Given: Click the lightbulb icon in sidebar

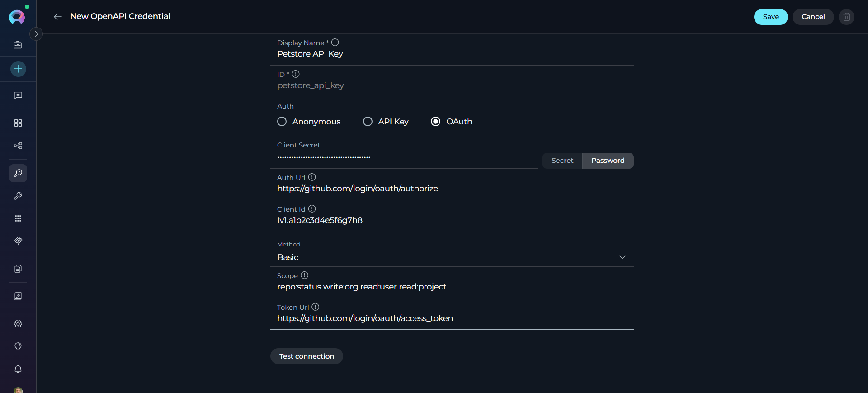Looking at the screenshot, I should [18, 346].
